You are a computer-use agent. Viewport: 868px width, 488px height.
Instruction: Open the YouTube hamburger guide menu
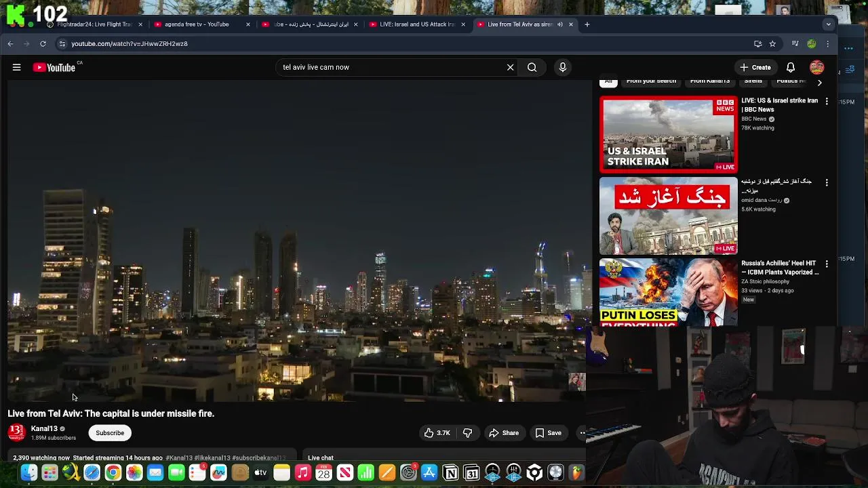coord(17,67)
